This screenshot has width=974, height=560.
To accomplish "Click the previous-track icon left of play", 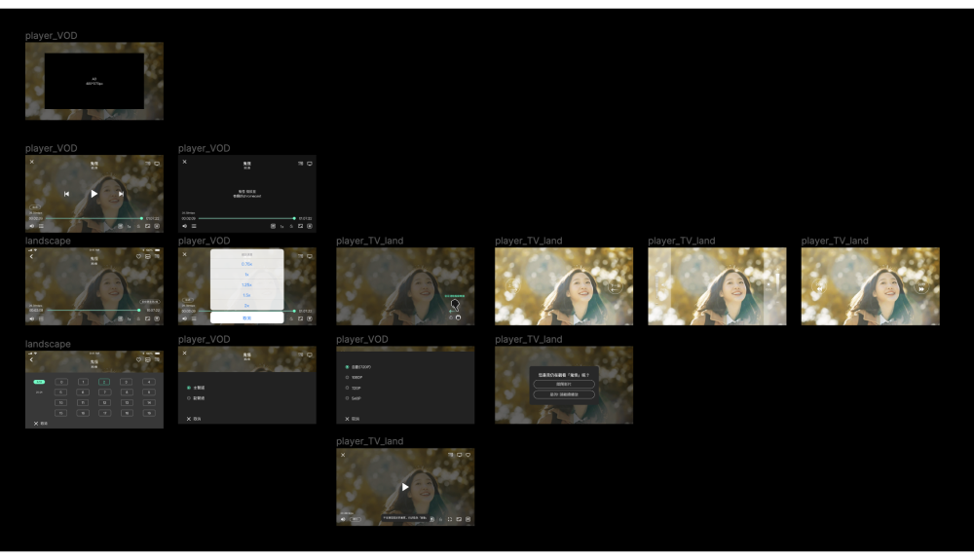I will click(x=66, y=194).
